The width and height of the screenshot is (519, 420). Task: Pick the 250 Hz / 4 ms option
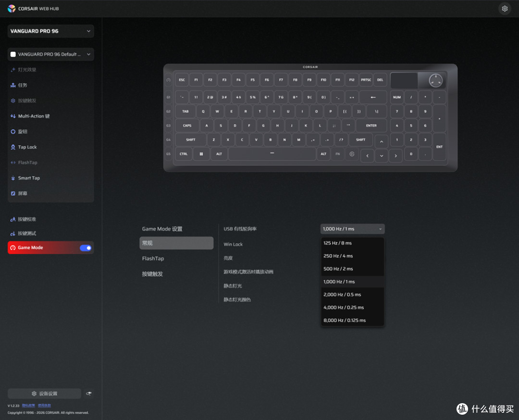coord(353,256)
